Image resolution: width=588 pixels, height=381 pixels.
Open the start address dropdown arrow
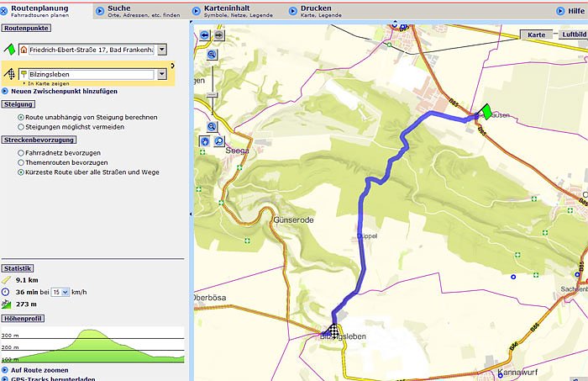click(160, 50)
